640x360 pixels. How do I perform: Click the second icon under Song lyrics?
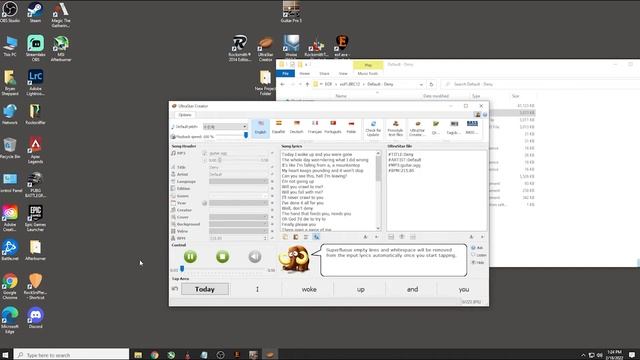(x=296, y=237)
